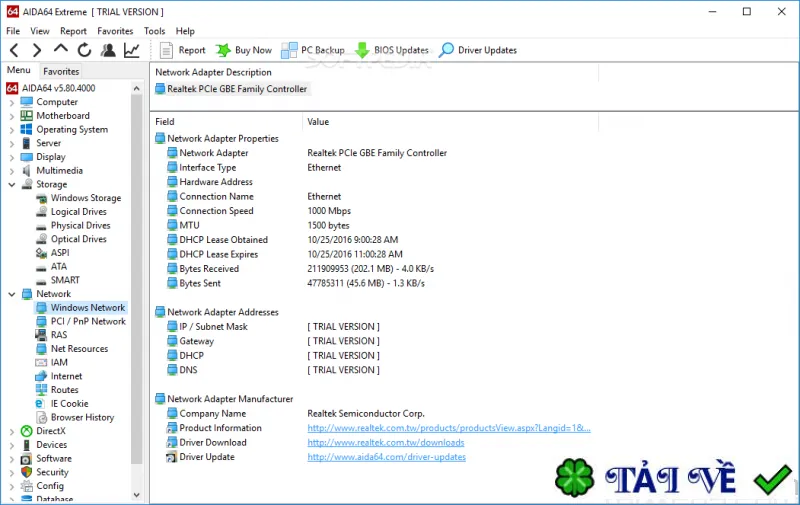Open the Realtek productsView.aspx product information link
The height and width of the screenshot is (505, 800).
click(448, 428)
